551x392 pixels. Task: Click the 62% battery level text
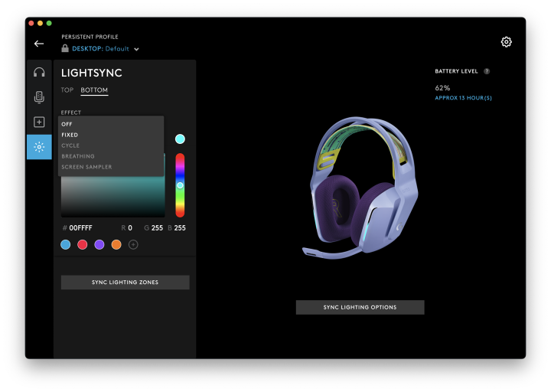442,88
